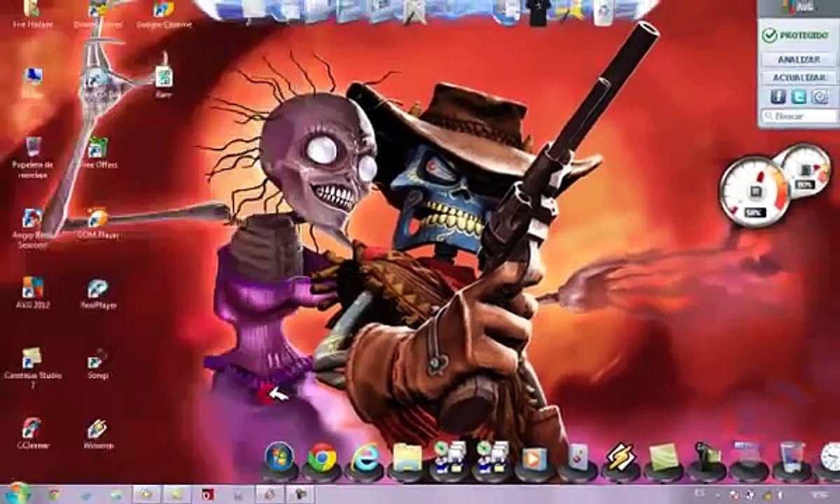840x504 pixels.
Task: Click the AVG gadget Facebook icon
Action: [778, 96]
